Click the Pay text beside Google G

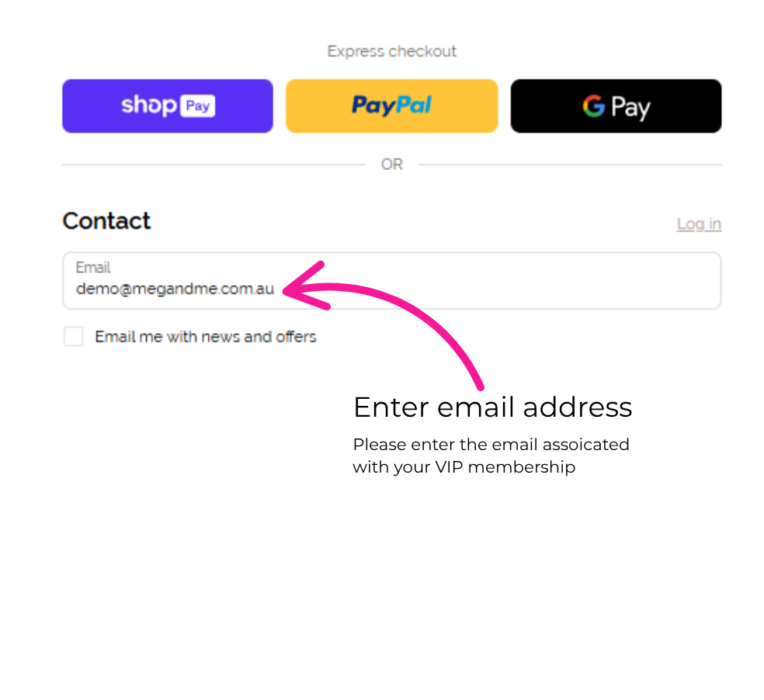(630, 108)
